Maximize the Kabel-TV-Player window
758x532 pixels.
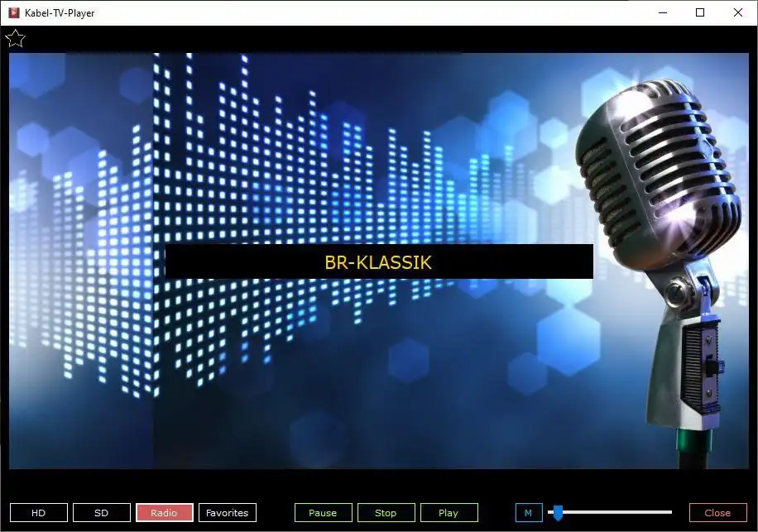[700, 12]
